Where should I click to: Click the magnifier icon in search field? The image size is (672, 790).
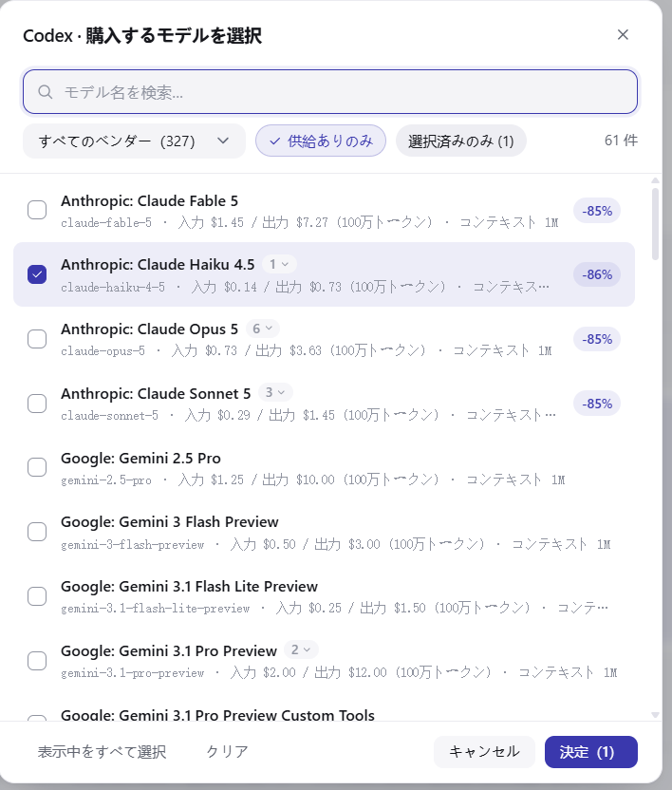tap(46, 92)
